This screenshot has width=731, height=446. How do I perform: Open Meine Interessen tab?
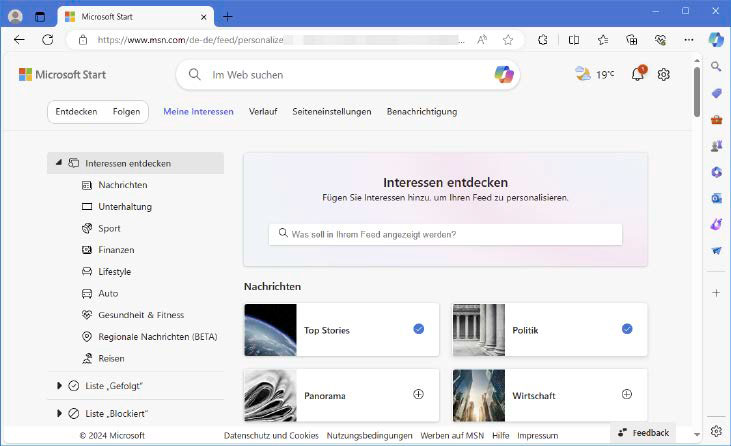pyautogui.click(x=198, y=112)
